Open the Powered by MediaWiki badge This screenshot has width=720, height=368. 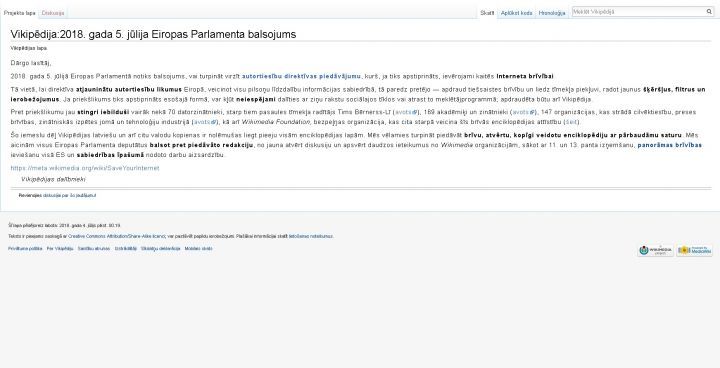click(694, 250)
